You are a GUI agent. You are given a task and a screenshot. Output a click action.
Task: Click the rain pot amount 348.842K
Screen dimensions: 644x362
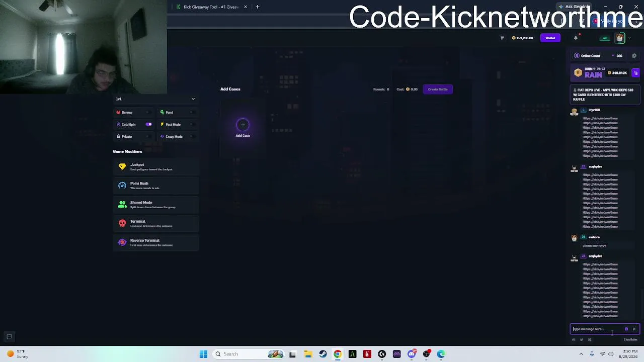pos(617,73)
